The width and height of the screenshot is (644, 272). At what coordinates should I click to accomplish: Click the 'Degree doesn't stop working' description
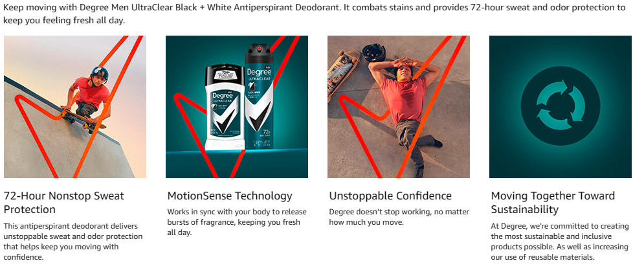(399, 218)
